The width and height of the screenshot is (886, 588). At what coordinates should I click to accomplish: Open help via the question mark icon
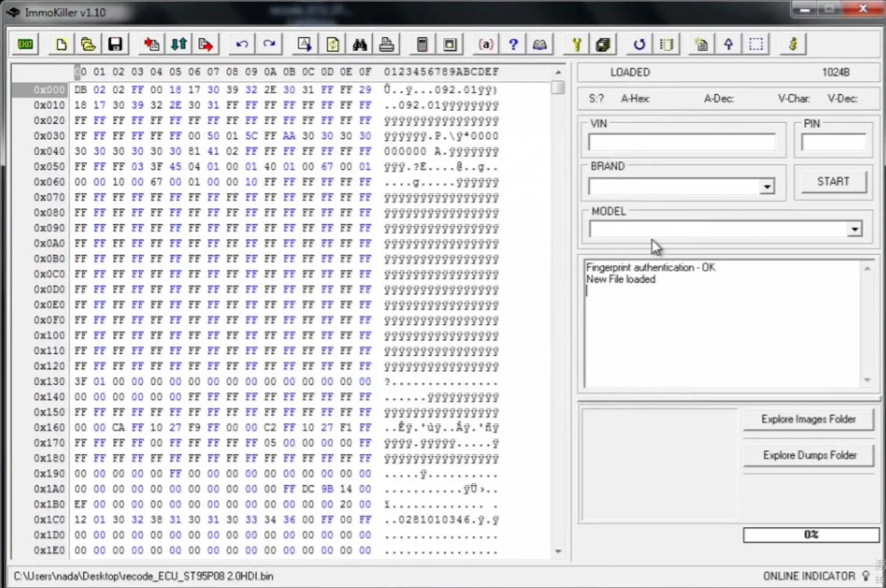click(x=513, y=44)
